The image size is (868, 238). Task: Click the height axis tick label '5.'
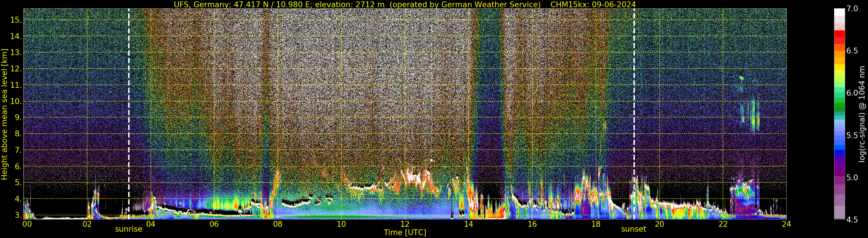coord(18,183)
